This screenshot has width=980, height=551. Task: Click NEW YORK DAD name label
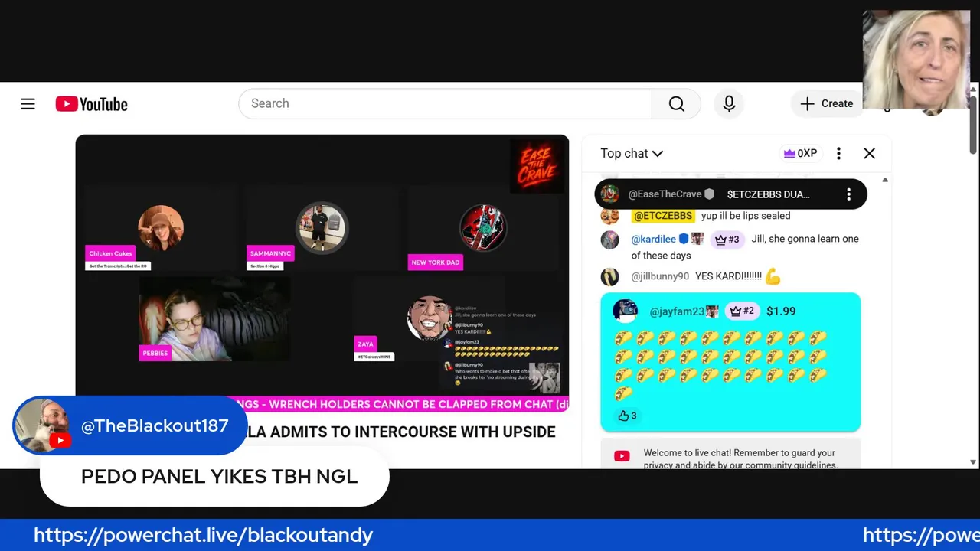[436, 262]
